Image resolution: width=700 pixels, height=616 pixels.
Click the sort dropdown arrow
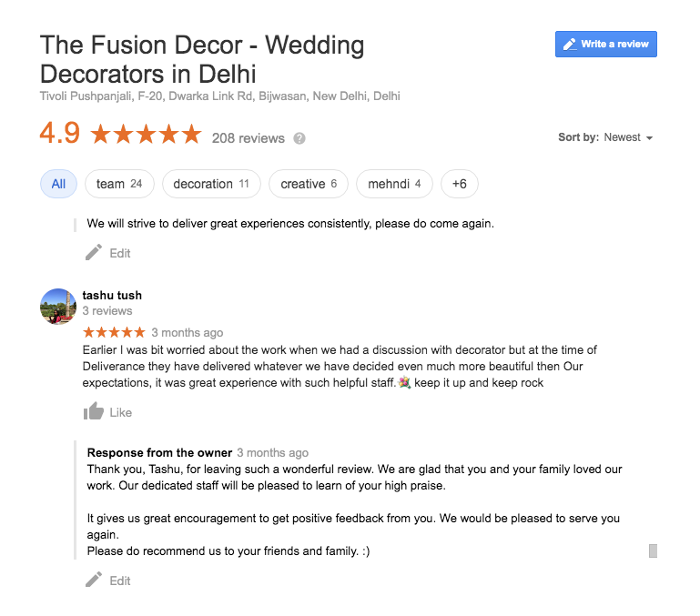649,138
